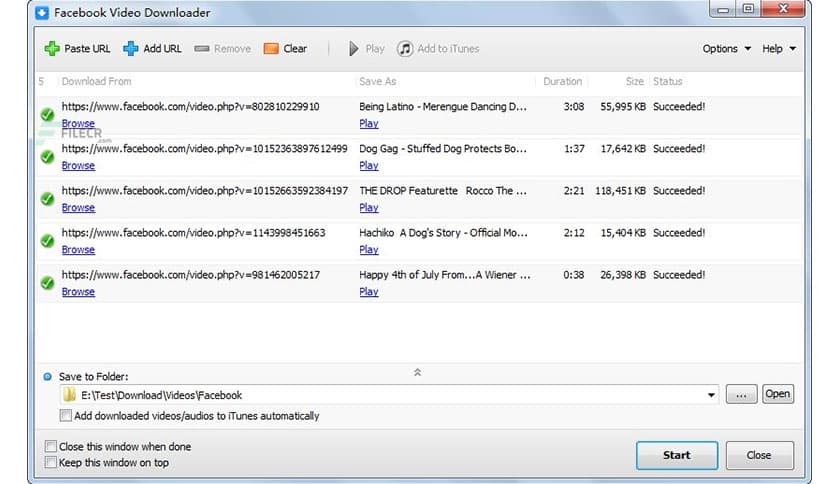
Task: Click the Remove toolbar item
Action: coord(222,49)
